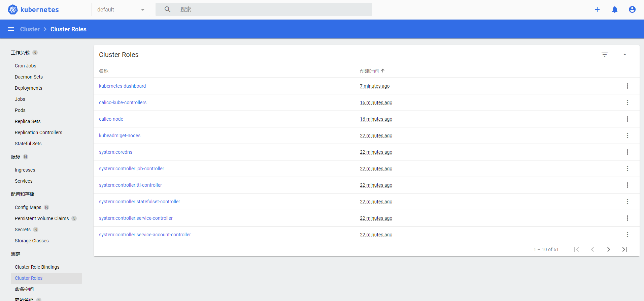Open the kubeadm:get-nodes cluster role
The width and height of the screenshot is (644, 301).
click(120, 136)
